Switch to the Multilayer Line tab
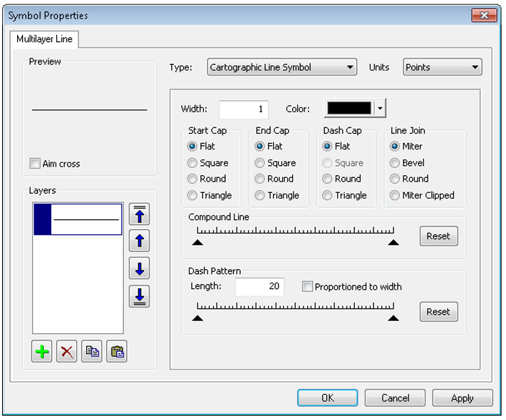 (44, 39)
